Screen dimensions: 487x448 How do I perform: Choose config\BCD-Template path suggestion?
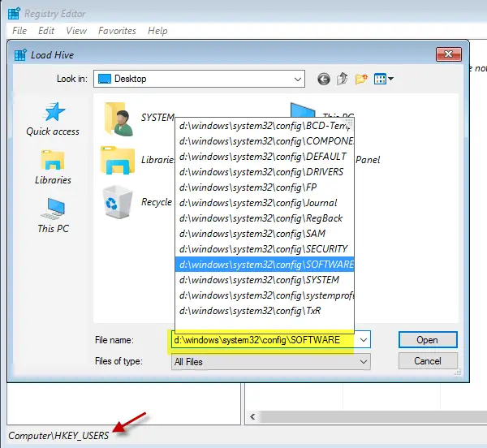(265, 126)
